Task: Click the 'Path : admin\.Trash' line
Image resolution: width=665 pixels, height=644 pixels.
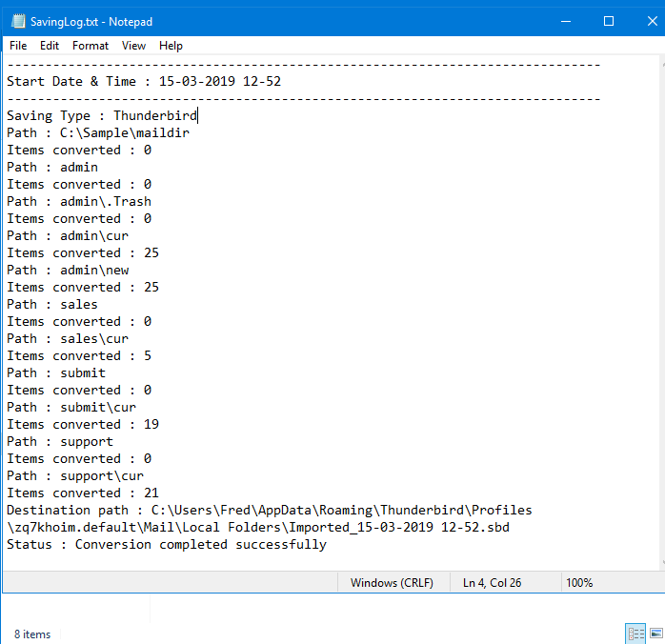Action: (79, 201)
